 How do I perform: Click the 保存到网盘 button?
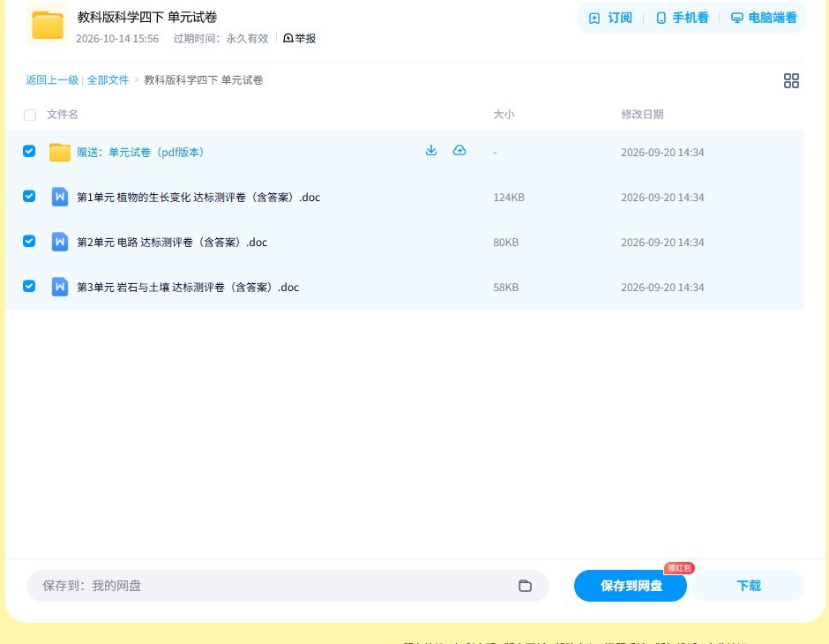[631, 586]
